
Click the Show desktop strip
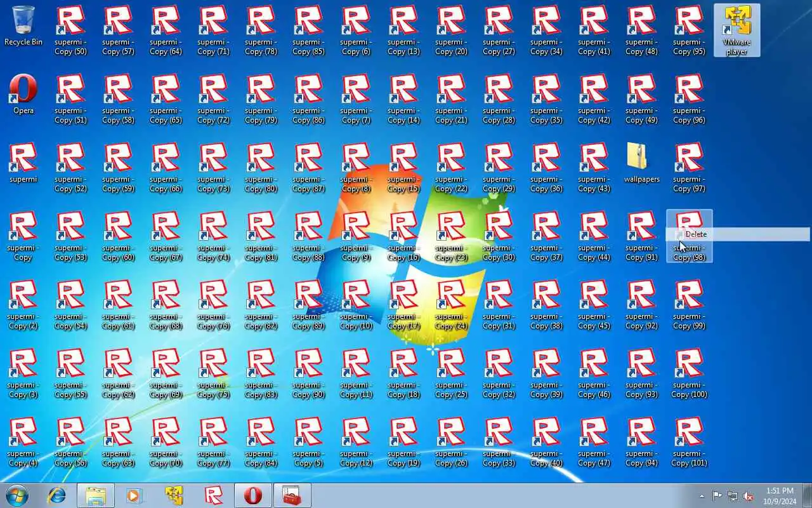click(807, 495)
